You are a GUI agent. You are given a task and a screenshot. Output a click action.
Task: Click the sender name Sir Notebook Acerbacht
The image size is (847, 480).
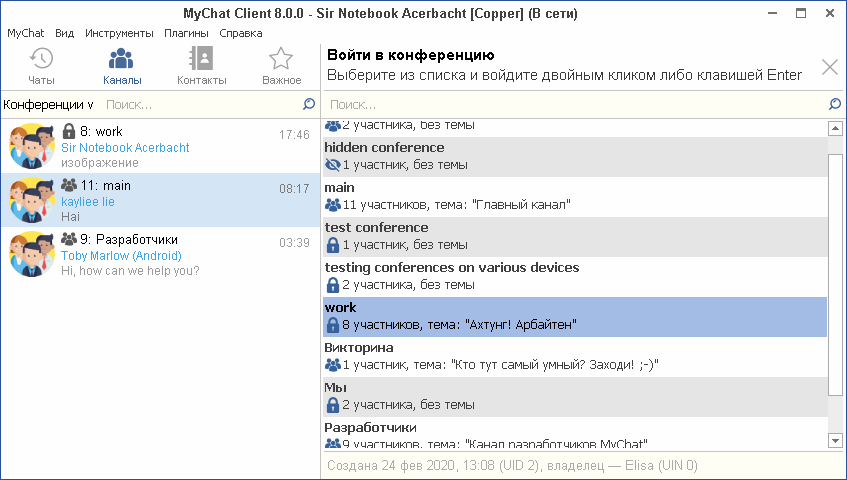pyautogui.click(x=125, y=148)
